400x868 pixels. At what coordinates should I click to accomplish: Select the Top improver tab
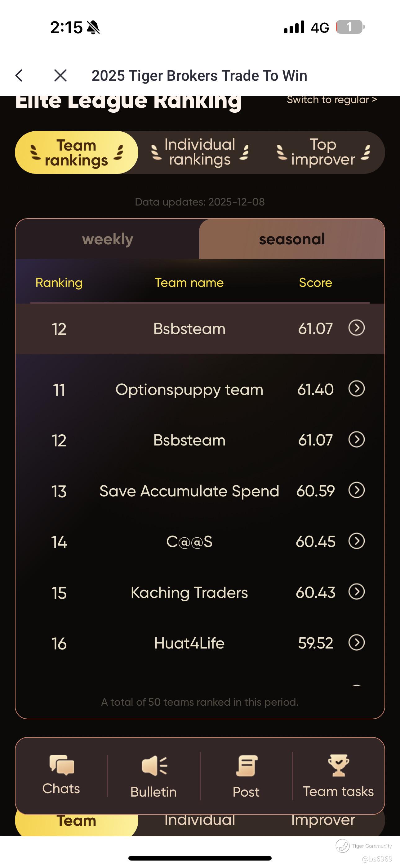coord(323,153)
